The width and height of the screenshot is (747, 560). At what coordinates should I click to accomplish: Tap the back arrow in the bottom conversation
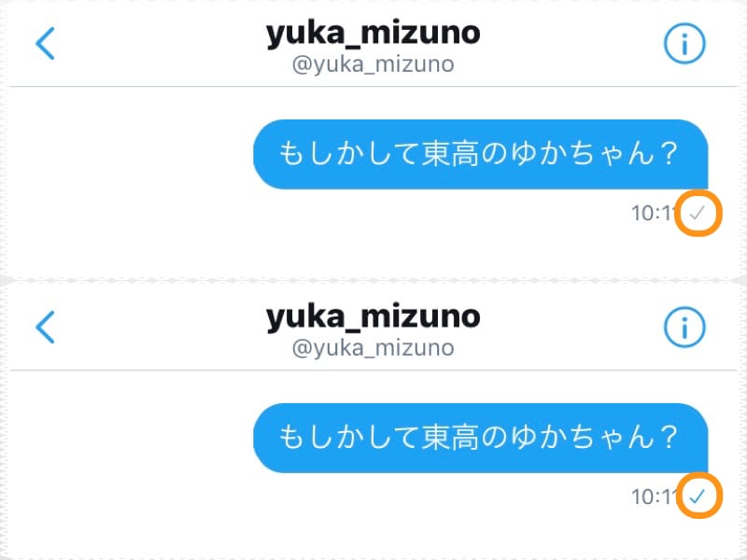click(x=44, y=328)
